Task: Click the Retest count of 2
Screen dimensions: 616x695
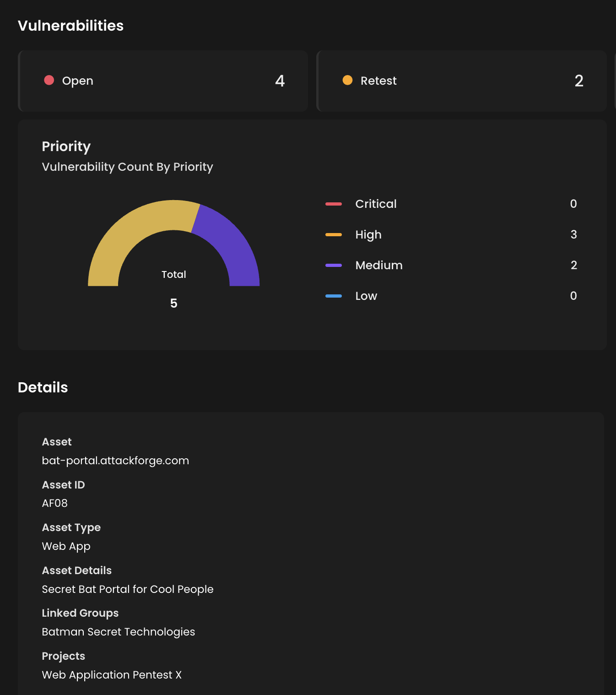Action: coord(578,81)
